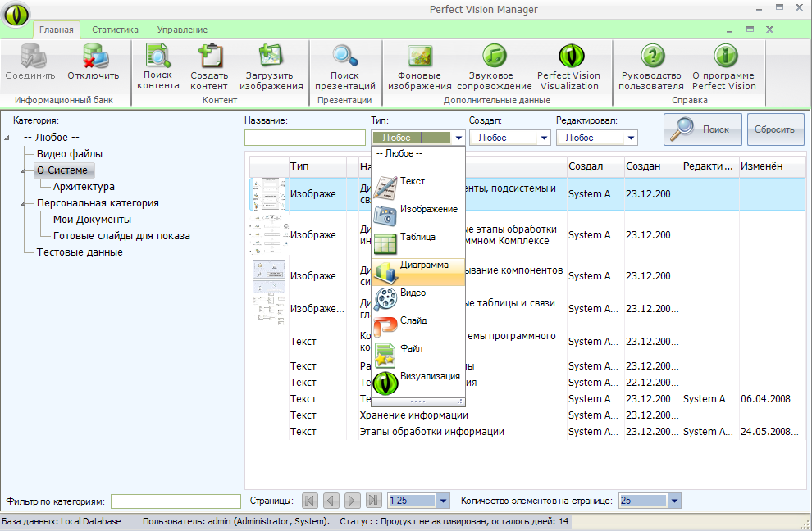Click the type dropdown resize grip
The height and width of the screenshot is (531, 812).
(x=459, y=402)
